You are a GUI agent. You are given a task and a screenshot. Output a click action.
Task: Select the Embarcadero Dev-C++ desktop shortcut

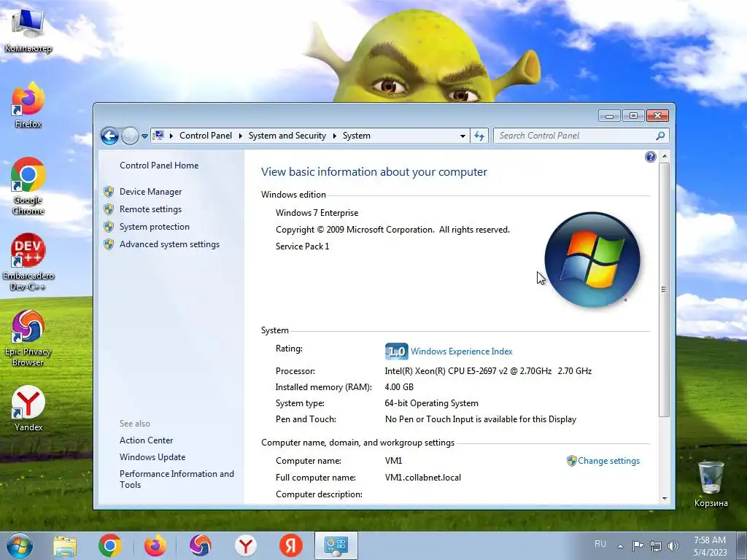point(28,262)
